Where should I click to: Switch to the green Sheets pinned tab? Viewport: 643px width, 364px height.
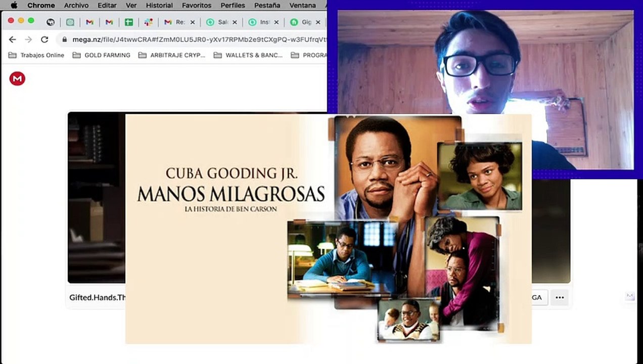(x=128, y=22)
